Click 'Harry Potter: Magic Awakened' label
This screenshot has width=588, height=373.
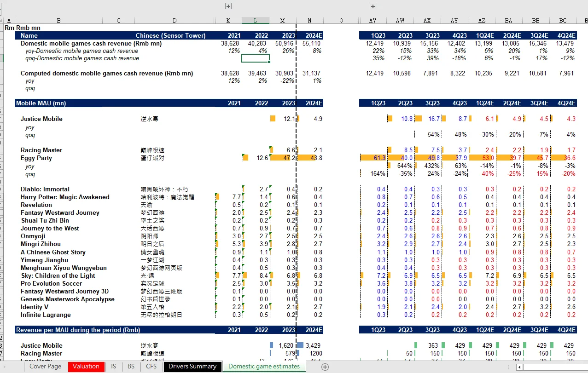click(65, 197)
